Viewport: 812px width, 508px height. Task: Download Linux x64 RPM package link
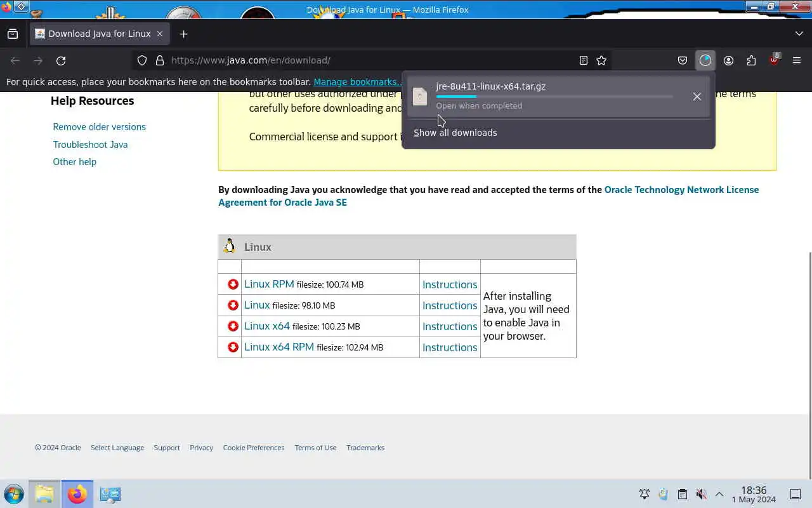point(279,347)
